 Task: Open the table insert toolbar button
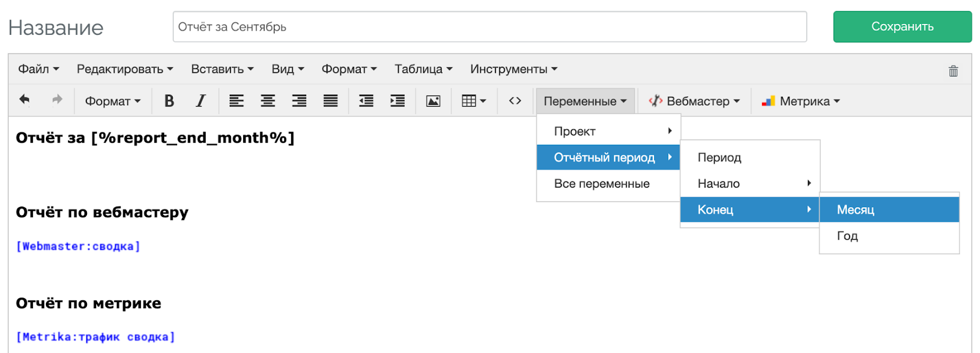(473, 101)
